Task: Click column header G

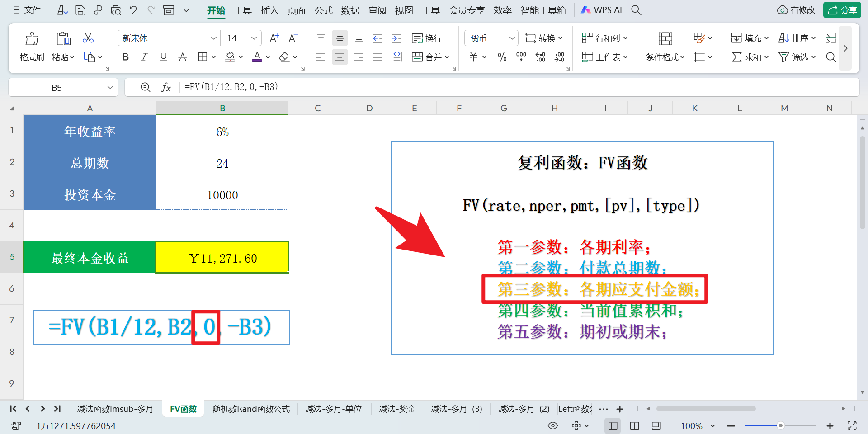Action: [x=504, y=108]
